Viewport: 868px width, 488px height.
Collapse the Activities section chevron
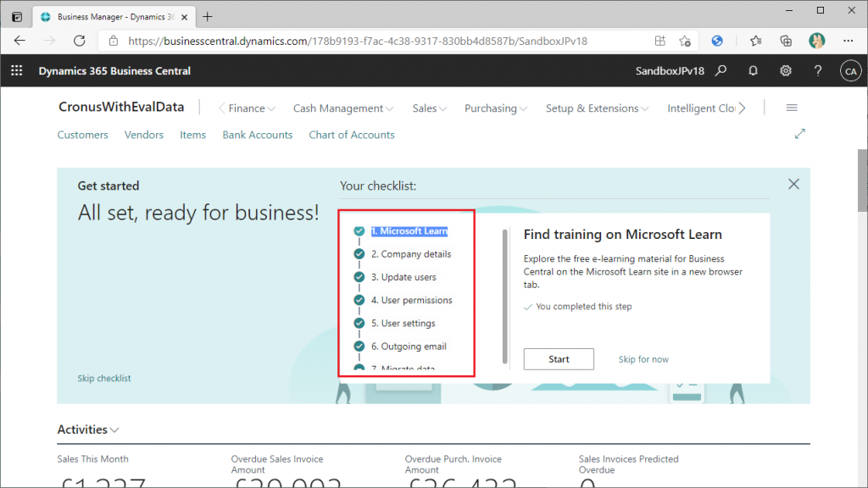(114, 430)
